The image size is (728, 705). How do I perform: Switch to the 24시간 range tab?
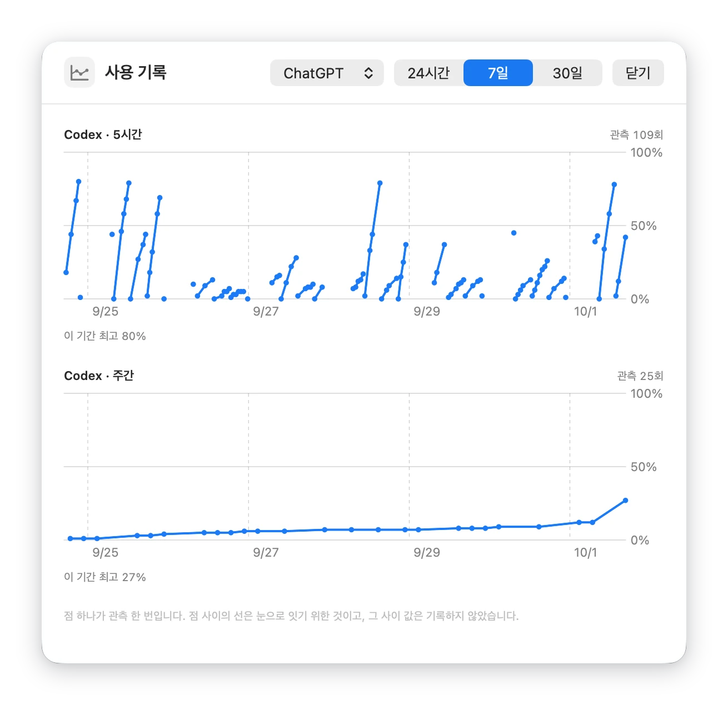pos(428,73)
